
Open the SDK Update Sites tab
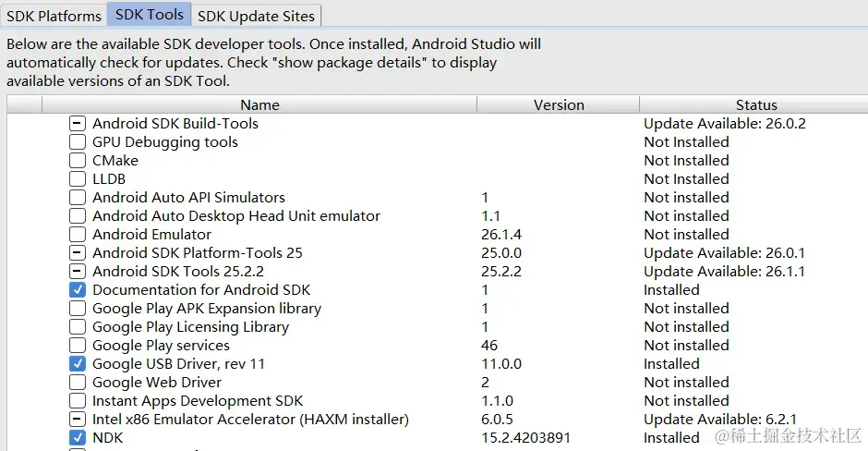pyautogui.click(x=256, y=16)
